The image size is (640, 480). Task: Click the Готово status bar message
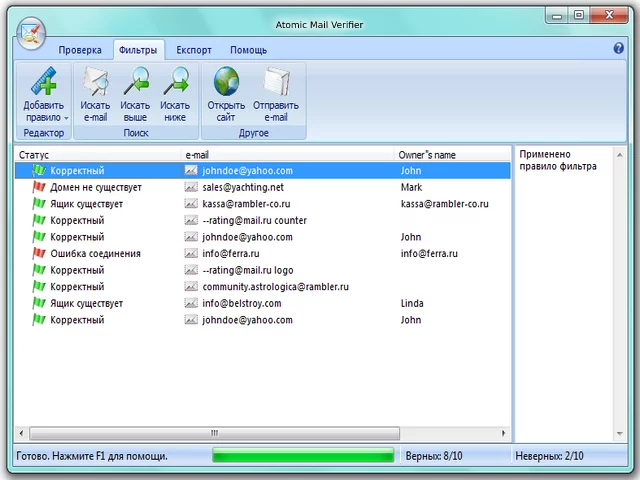pyautogui.click(x=92, y=456)
